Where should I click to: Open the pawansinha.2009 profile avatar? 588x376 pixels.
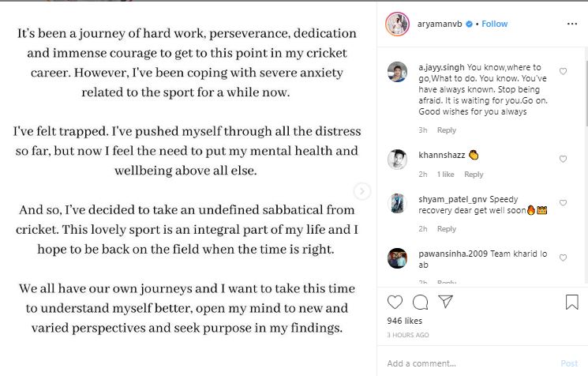point(397,258)
